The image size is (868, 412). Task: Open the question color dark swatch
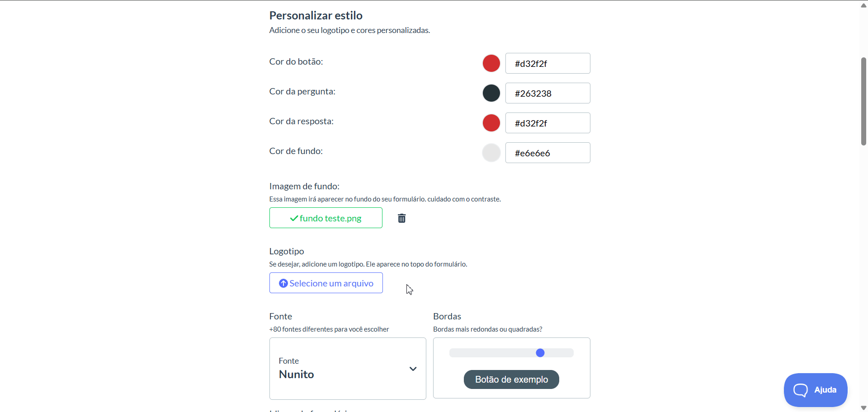[491, 93]
